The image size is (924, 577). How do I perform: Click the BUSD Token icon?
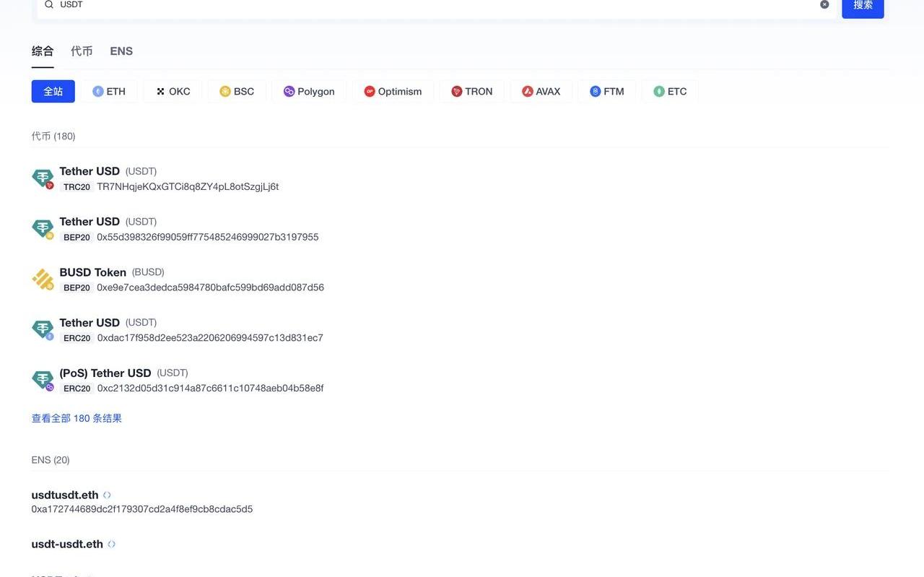(43, 279)
